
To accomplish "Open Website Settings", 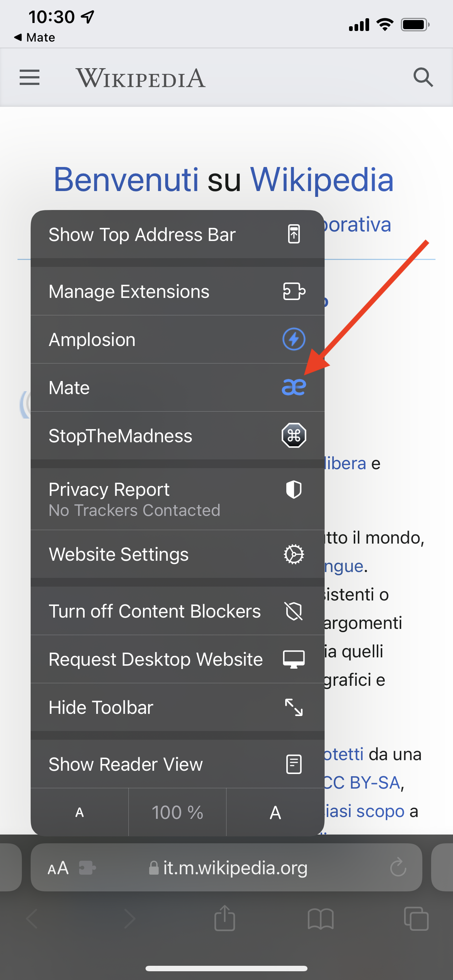I will coord(177,554).
